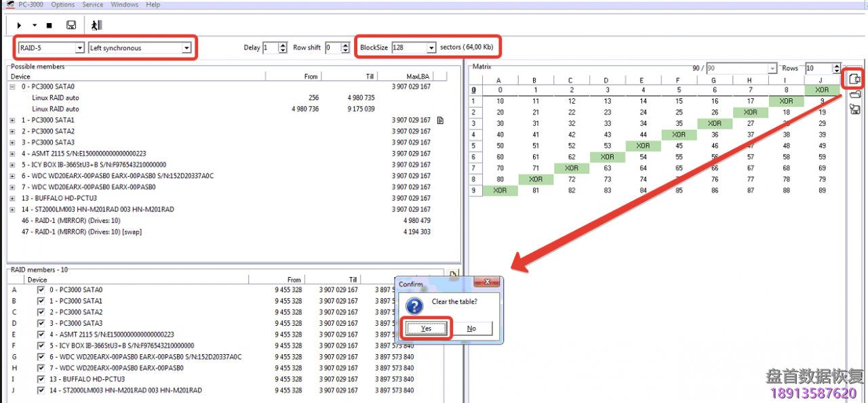Image resolution: width=868 pixels, height=403 pixels.
Task: Click the Save floppy disk toolbar icon
Action: (x=71, y=25)
